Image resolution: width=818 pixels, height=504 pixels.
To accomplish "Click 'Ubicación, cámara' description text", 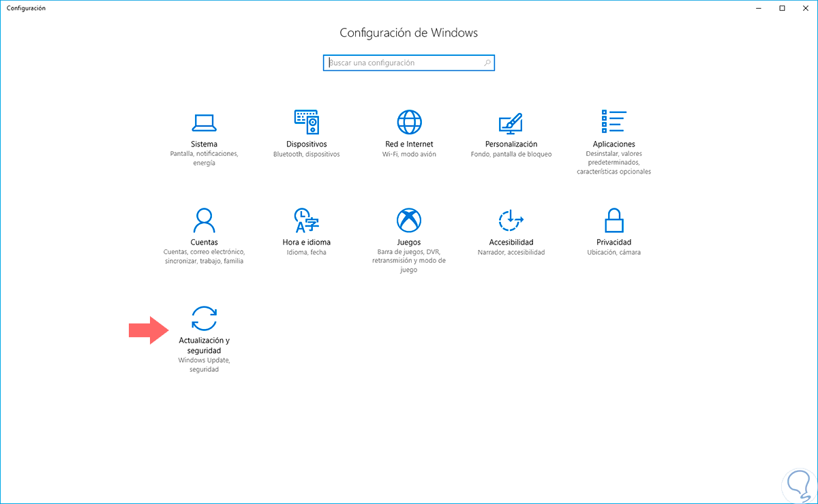I will (613, 253).
